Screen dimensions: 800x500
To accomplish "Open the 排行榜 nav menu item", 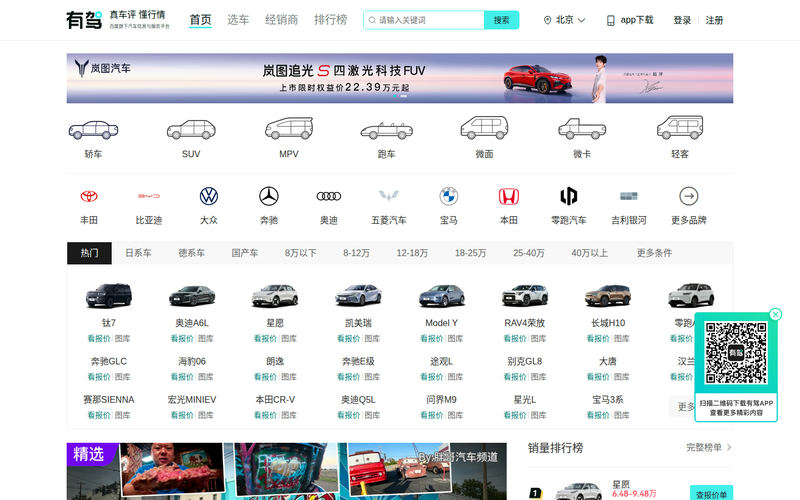I will coord(331,20).
